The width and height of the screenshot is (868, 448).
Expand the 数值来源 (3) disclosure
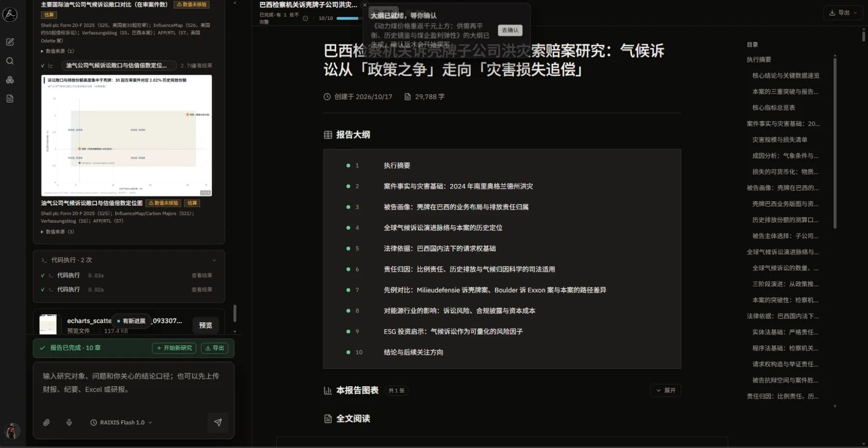pyautogui.click(x=57, y=232)
